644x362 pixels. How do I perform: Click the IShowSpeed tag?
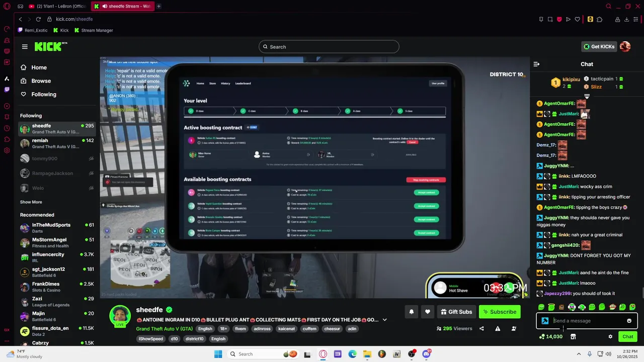[x=151, y=339]
